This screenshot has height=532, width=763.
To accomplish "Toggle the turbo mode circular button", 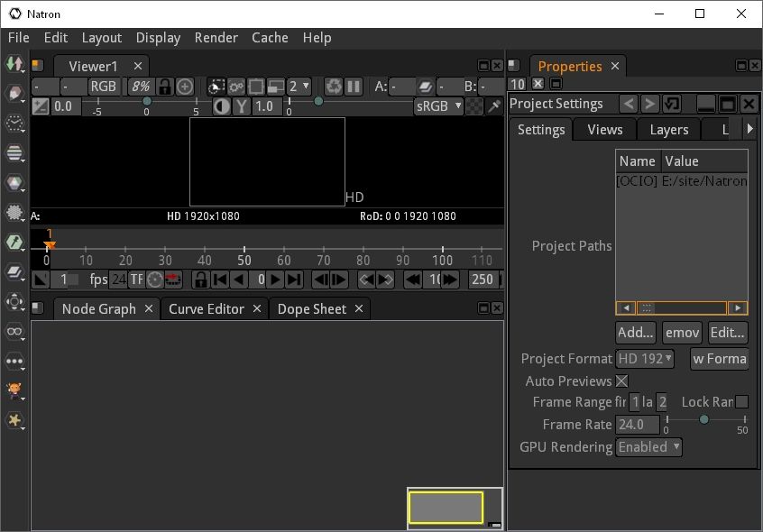I will tap(155, 280).
